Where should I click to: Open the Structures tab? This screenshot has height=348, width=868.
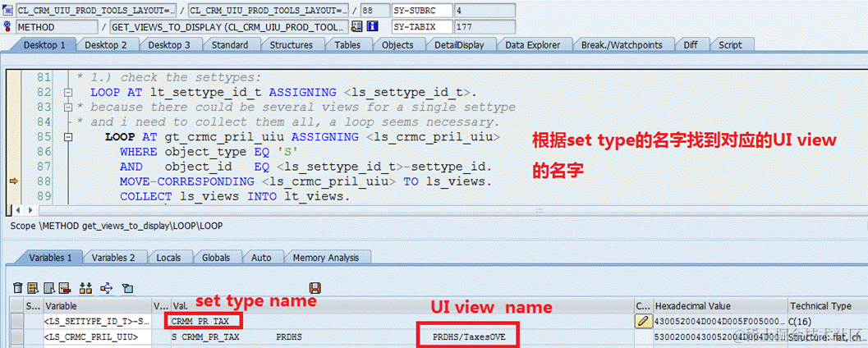292,45
